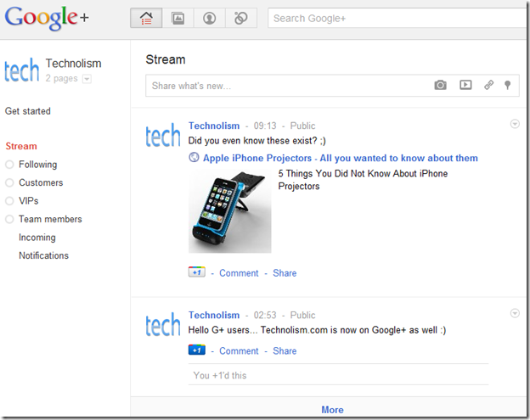Open options menu for 09:13 post
Screen dimensions: 530x420
tap(515, 124)
